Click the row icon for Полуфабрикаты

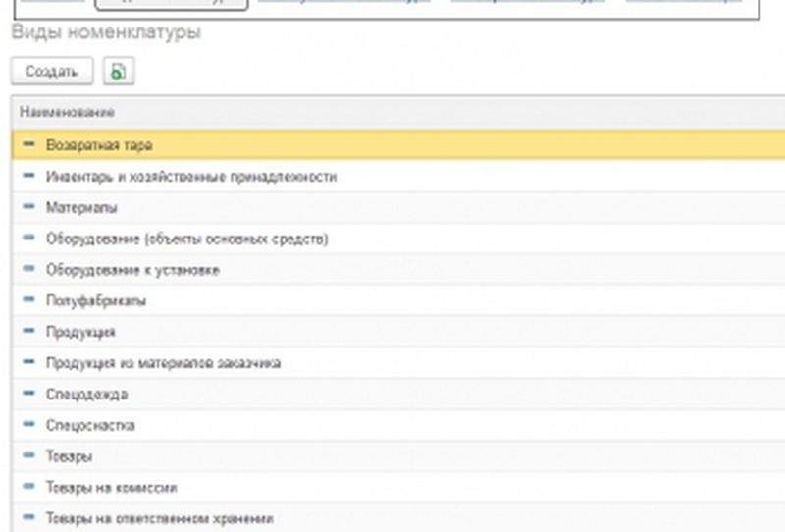28,300
